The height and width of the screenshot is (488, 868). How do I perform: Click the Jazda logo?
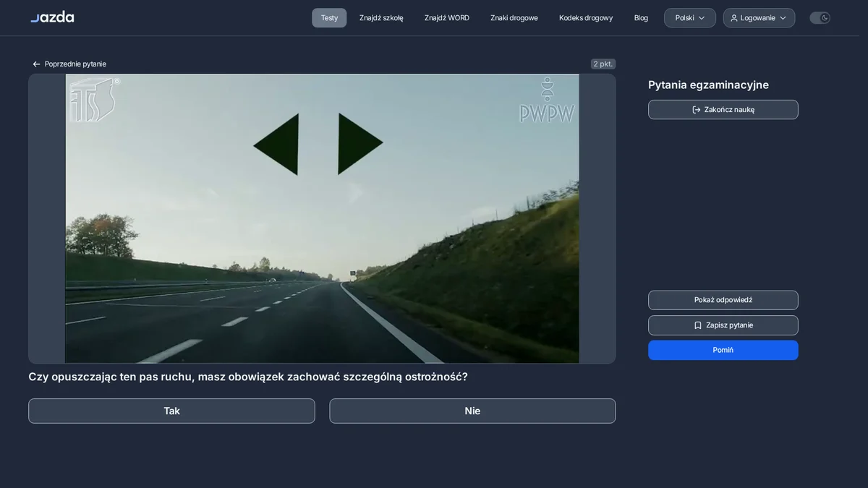52,17
